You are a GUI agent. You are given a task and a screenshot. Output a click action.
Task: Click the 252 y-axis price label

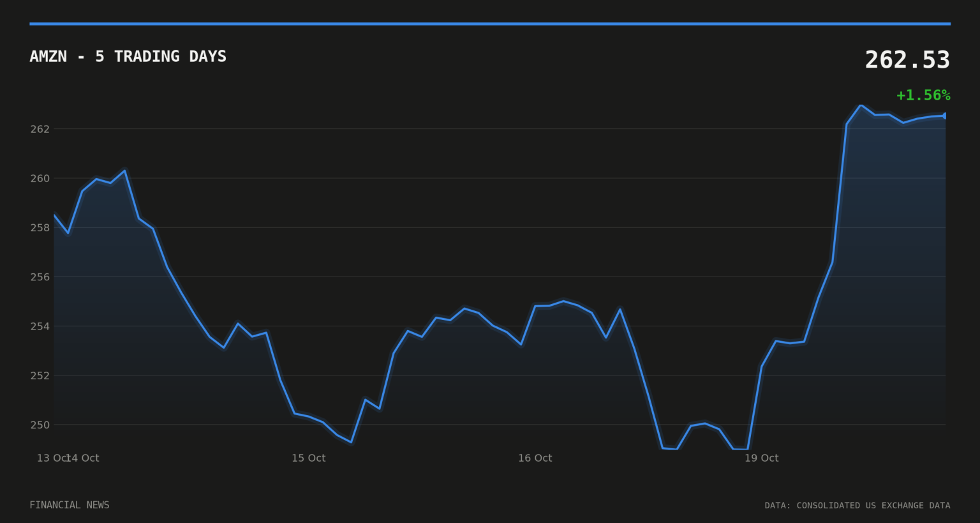(40, 375)
